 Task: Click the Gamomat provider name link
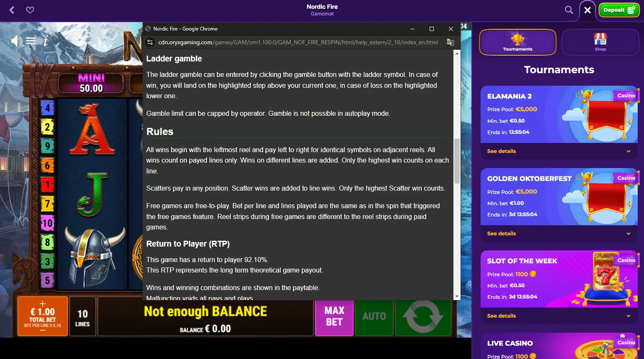(322, 14)
